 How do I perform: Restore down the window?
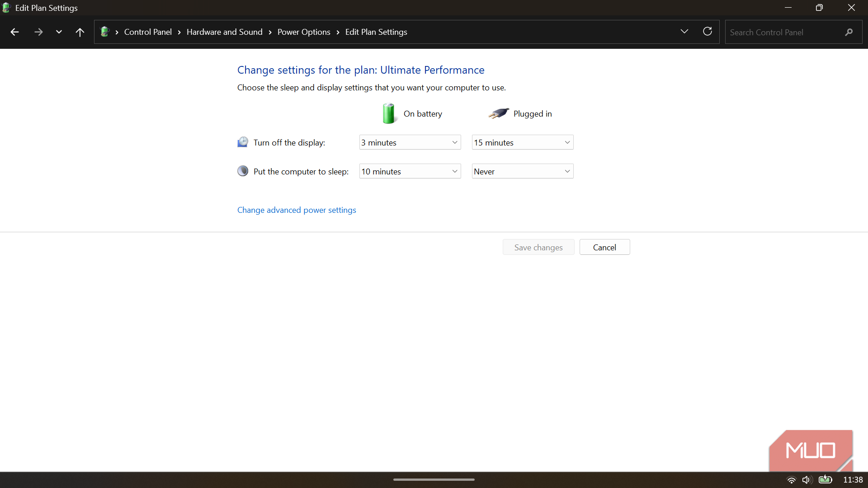819,8
